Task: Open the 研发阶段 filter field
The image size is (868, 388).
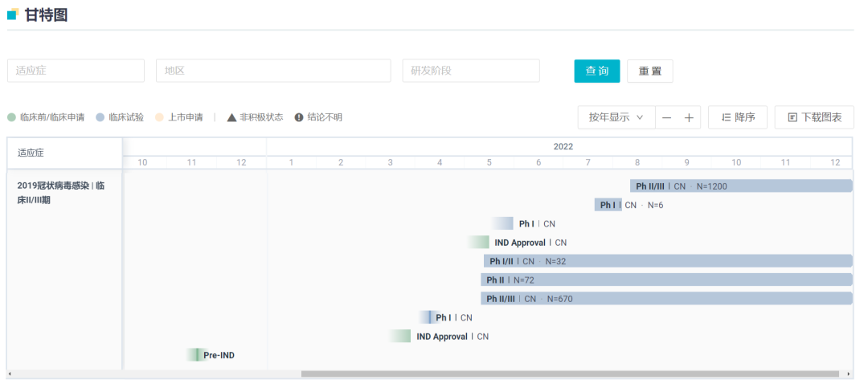Action: tap(470, 71)
